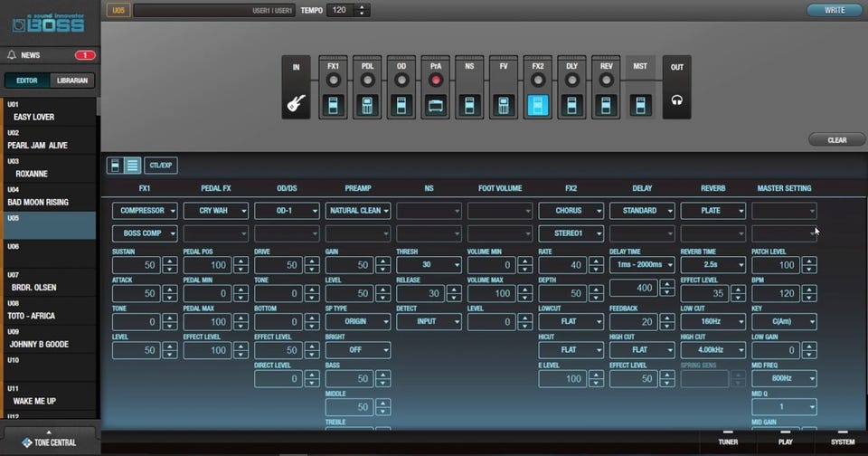Screen dimensions: 868x456
Task: Increase the tempo using the stepper arrow
Action: 363,7
